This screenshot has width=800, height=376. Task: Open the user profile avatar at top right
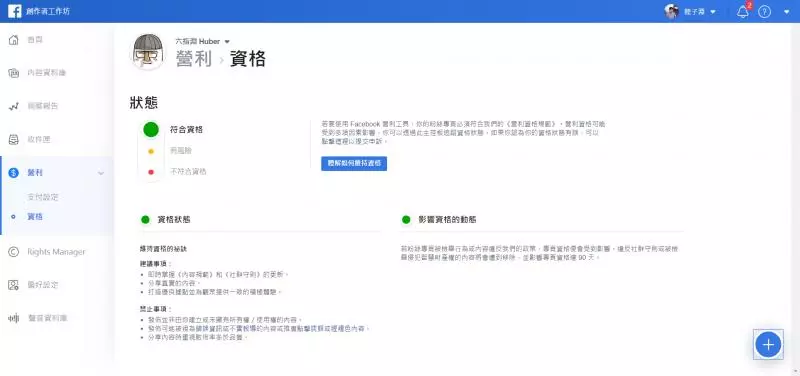pos(671,11)
